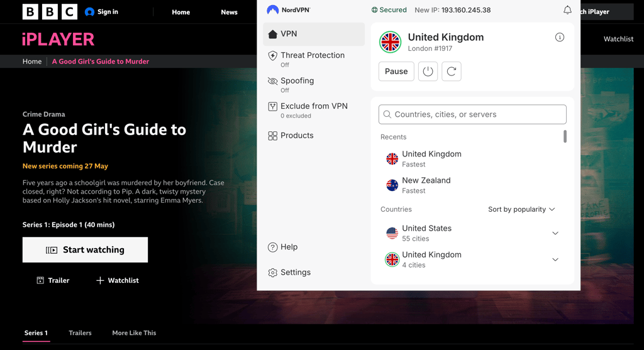Click the iPLAYER logo
644x350 pixels.
[x=58, y=40]
